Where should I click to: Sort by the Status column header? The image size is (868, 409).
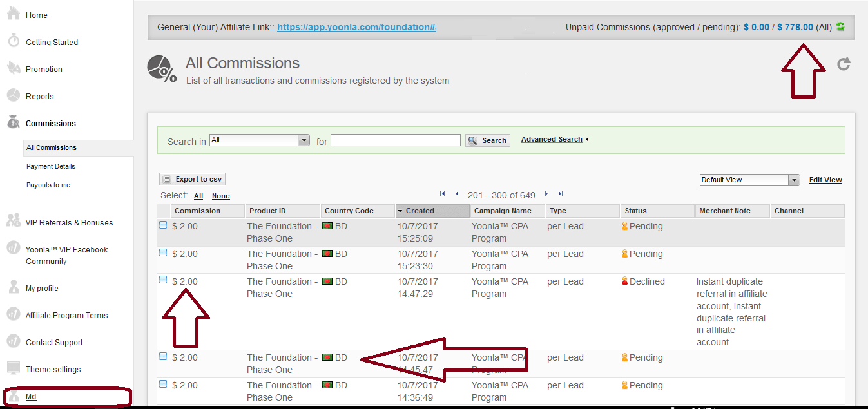[x=635, y=211]
